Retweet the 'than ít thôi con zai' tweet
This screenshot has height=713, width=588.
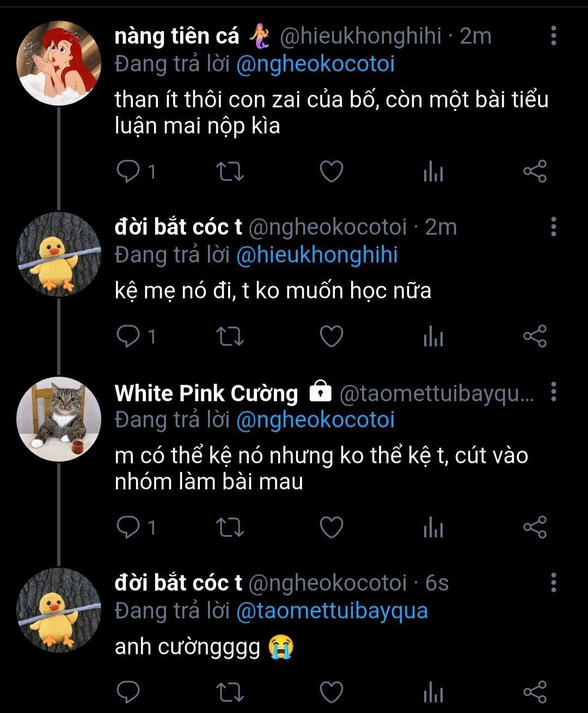[230, 172]
